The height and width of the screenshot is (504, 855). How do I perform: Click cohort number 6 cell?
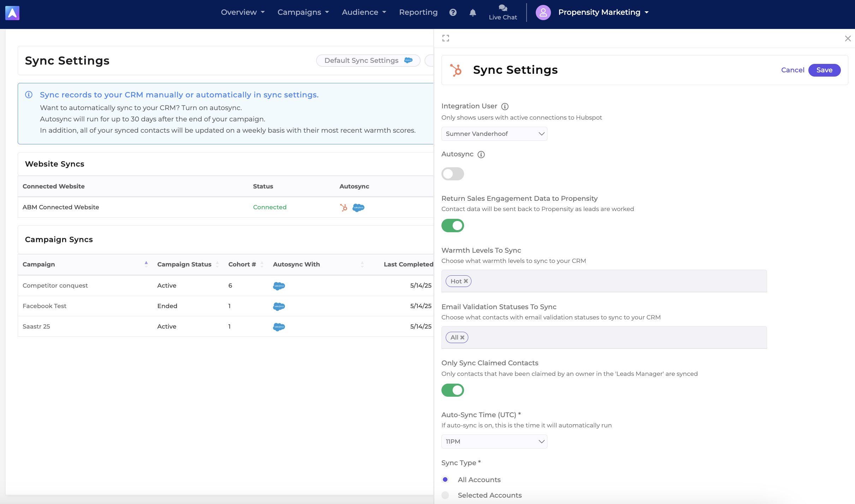click(230, 286)
